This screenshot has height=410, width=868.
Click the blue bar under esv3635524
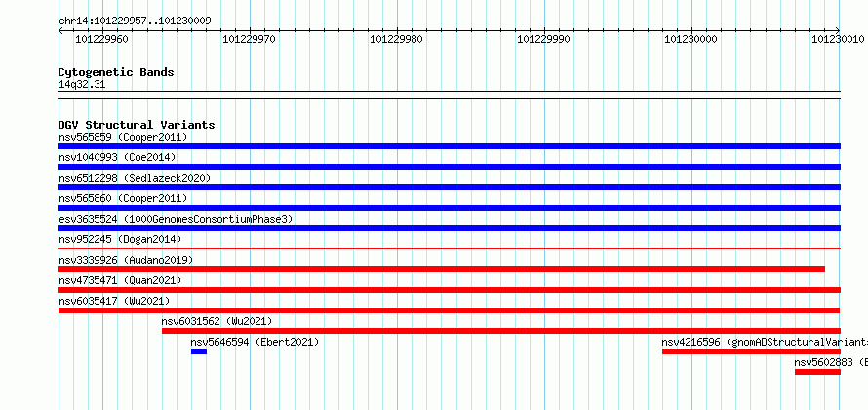449,228
